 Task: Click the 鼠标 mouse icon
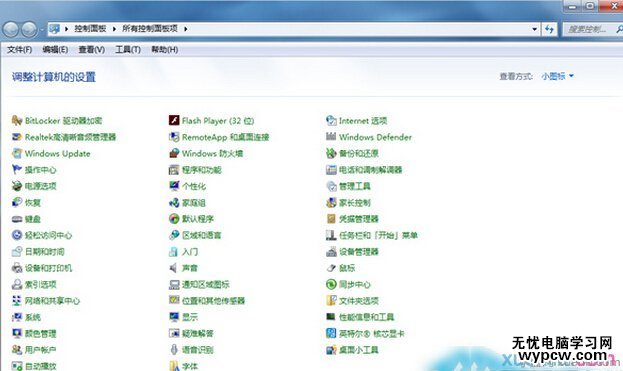click(x=331, y=268)
